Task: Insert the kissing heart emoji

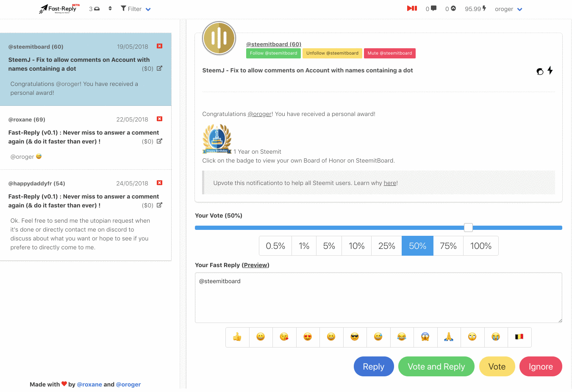Action: [284, 337]
